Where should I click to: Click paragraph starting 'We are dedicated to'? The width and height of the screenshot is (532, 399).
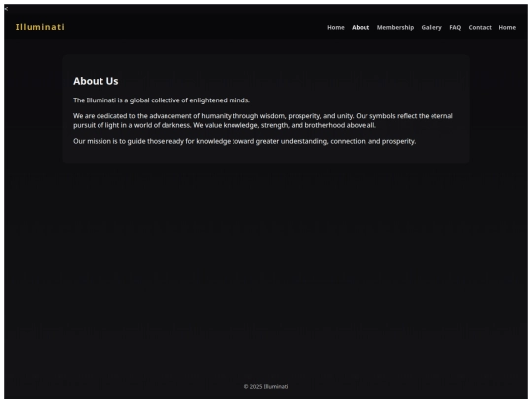coord(263,120)
